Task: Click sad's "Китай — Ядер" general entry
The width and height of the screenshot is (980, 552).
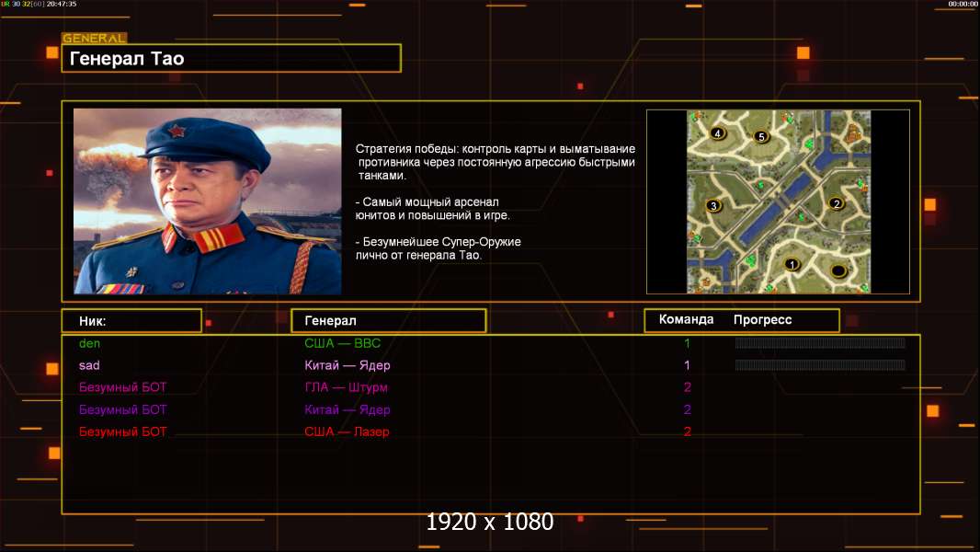Action: pos(348,365)
